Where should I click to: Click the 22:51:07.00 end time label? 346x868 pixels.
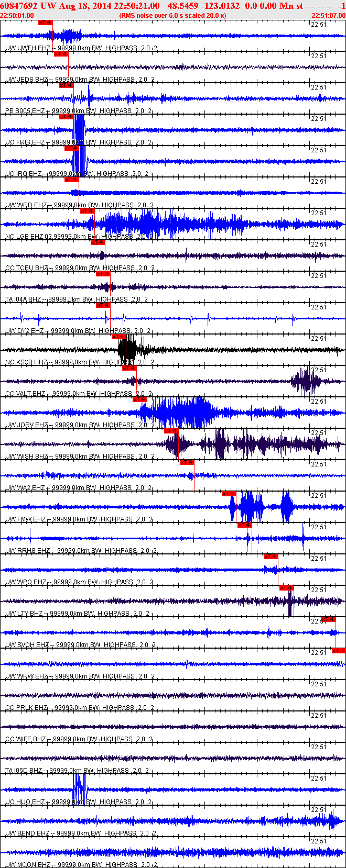click(x=329, y=16)
